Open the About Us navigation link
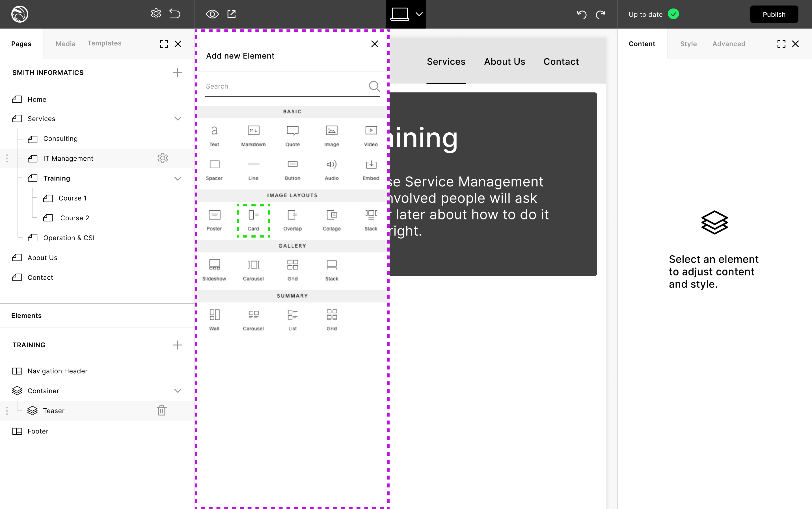This screenshot has height=509, width=812. 504,62
